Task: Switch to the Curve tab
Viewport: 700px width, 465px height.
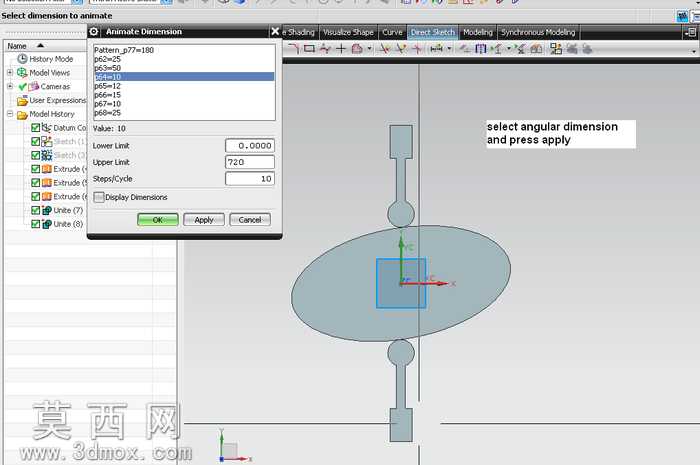Action: click(x=392, y=33)
